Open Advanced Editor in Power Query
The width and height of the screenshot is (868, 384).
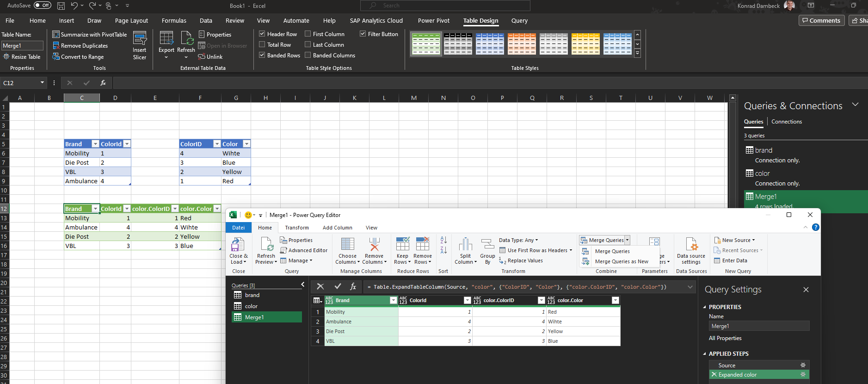(x=304, y=250)
